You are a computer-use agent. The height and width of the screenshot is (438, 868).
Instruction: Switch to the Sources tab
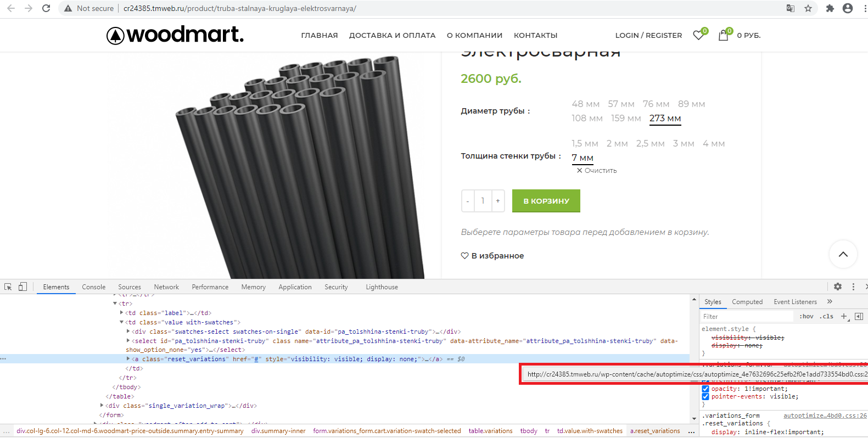click(x=130, y=287)
